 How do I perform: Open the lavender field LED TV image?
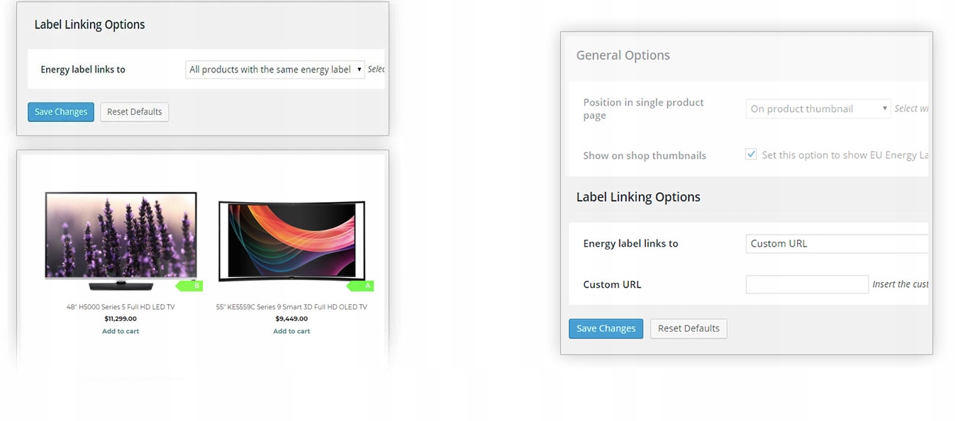coord(121,237)
